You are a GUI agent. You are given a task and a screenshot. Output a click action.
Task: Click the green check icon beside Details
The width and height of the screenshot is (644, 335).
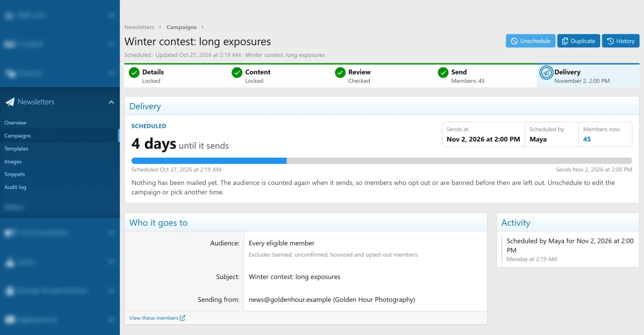pyautogui.click(x=134, y=73)
